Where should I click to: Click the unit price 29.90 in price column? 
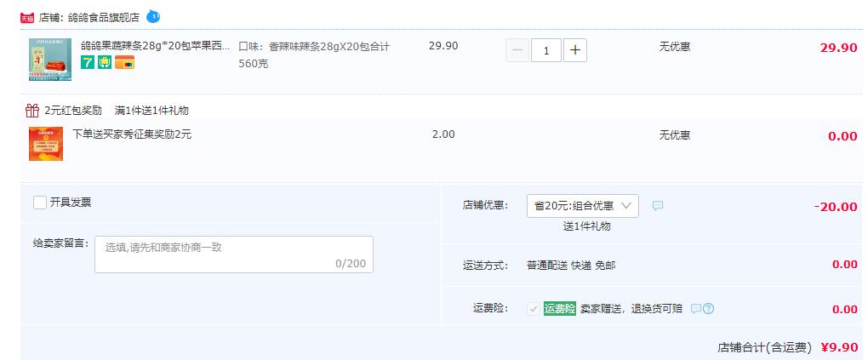tap(443, 46)
